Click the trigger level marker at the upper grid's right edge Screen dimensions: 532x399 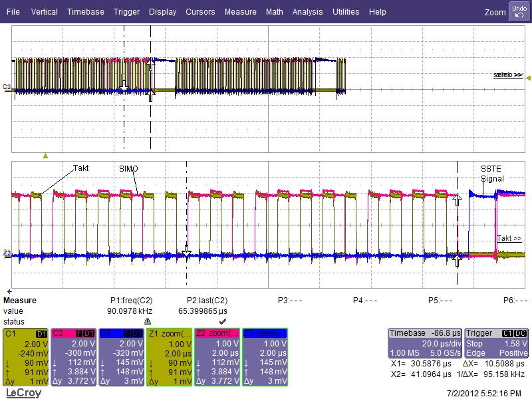[x=528, y=78]
